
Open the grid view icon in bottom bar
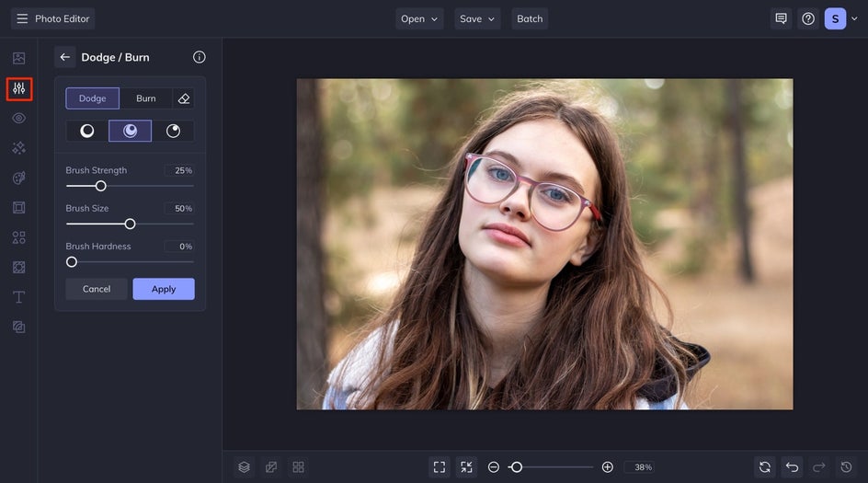(x=298, y=467)
